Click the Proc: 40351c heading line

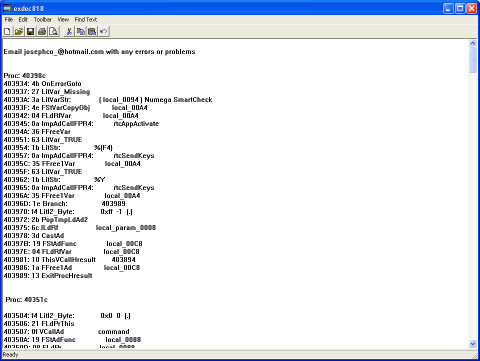[26, 300]
